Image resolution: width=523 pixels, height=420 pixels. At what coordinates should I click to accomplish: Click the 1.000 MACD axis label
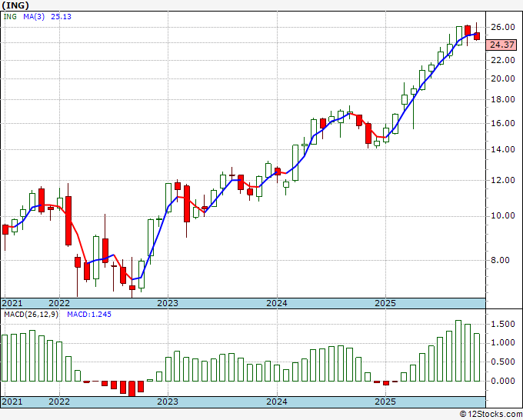503,343
